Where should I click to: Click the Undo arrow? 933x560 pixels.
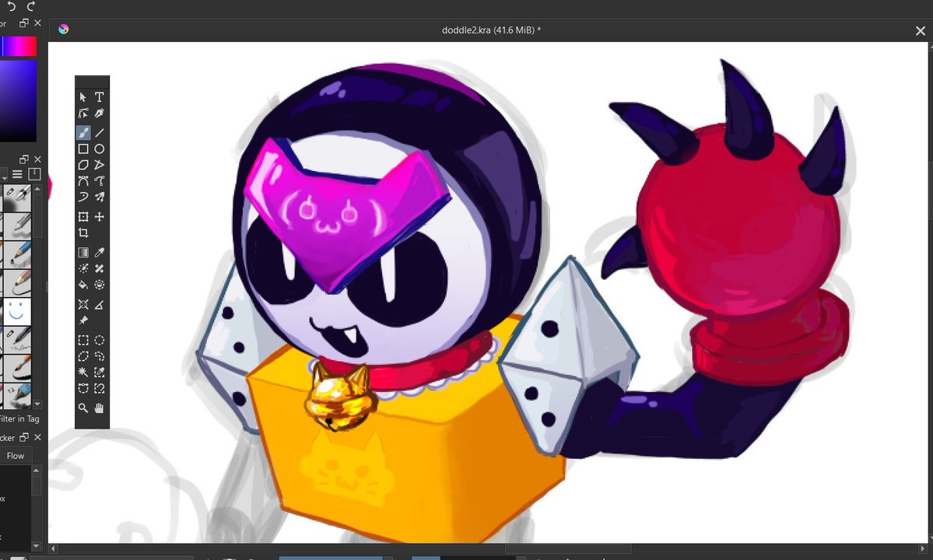[x=12, y=6]
